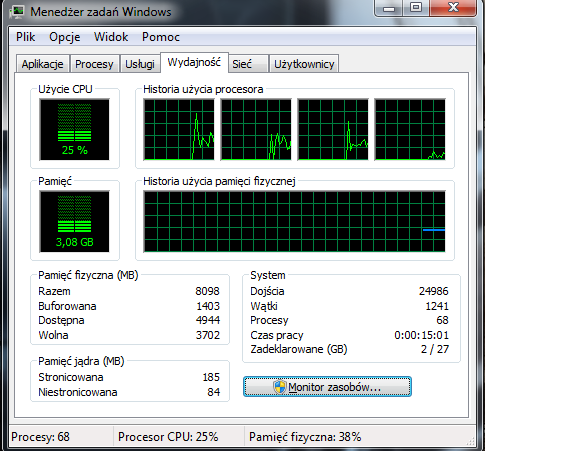
Task: Click the first CPU core history graph
Action: point(179,129)
